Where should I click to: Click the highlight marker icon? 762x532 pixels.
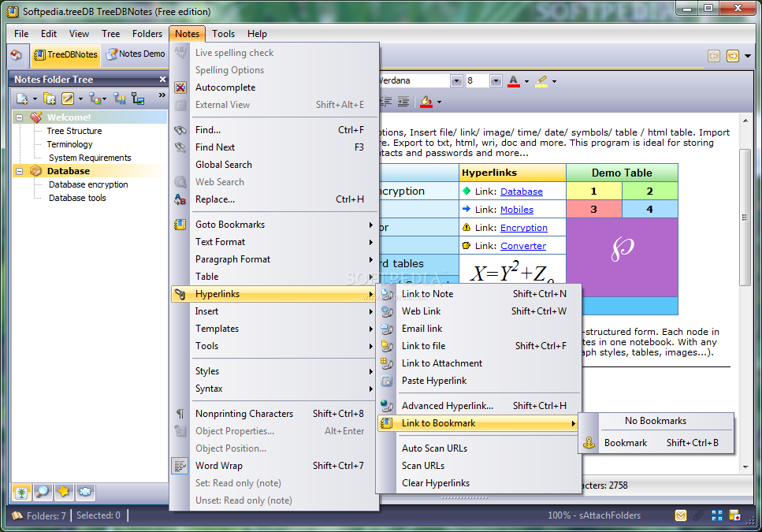[541, 80]
